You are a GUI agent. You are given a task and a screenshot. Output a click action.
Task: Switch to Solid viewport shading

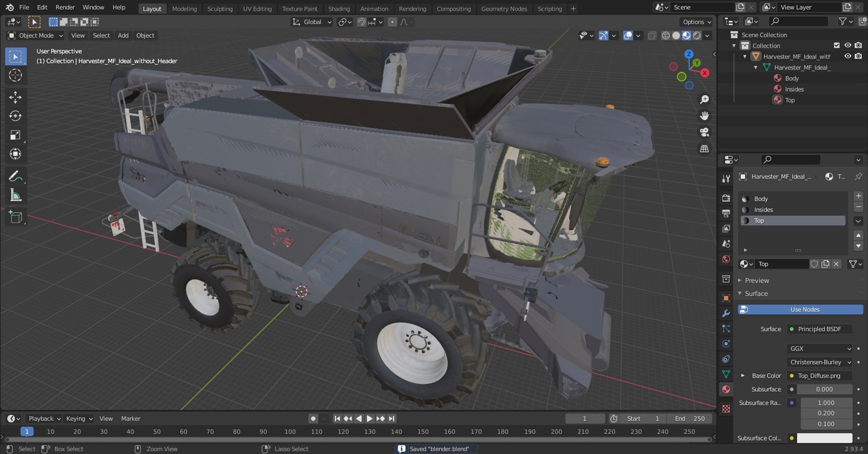(676, 35)
